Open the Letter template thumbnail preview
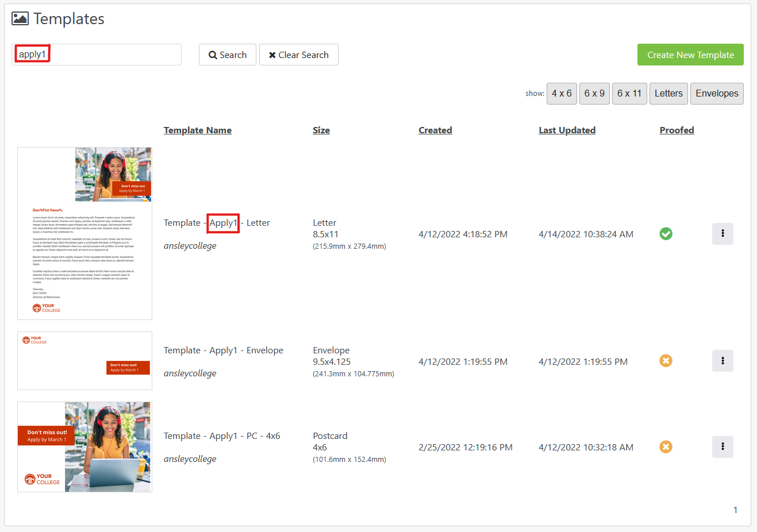757x532 pixels. click(84, 233)
